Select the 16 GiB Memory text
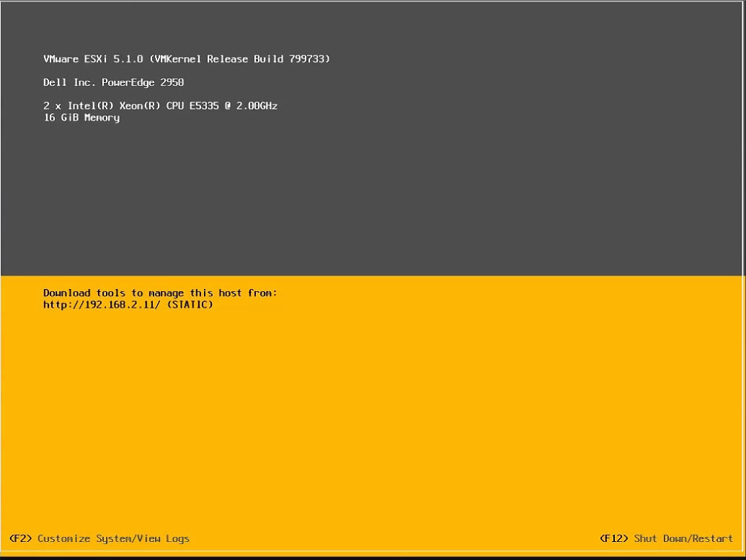 pyautogui.click(x=81, y=117)
